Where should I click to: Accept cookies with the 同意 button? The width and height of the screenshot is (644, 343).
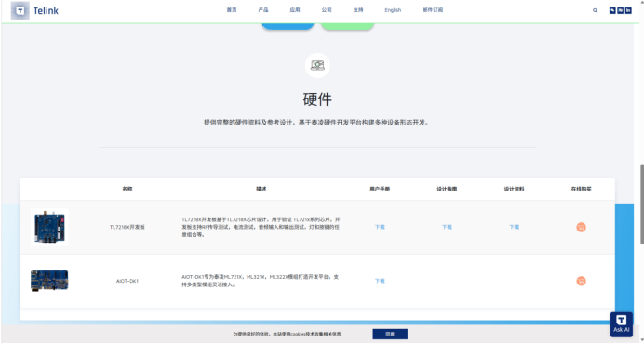click(x=390, y=334)
